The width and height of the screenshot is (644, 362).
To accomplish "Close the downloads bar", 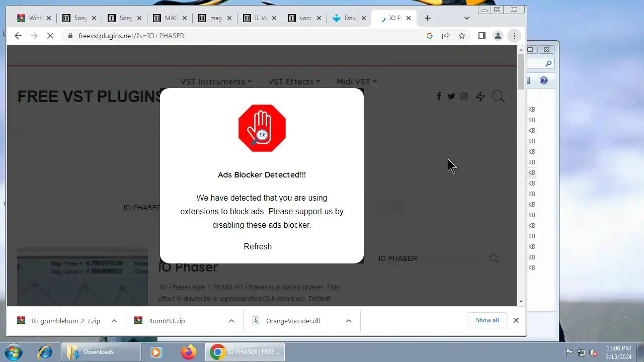I will (x=516, y=320).
